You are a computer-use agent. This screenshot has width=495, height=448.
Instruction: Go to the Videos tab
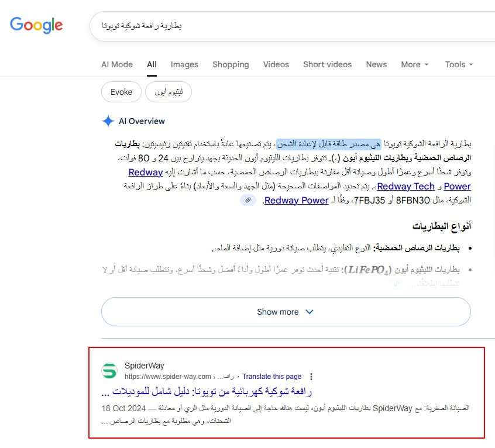(x=276, y=64)
